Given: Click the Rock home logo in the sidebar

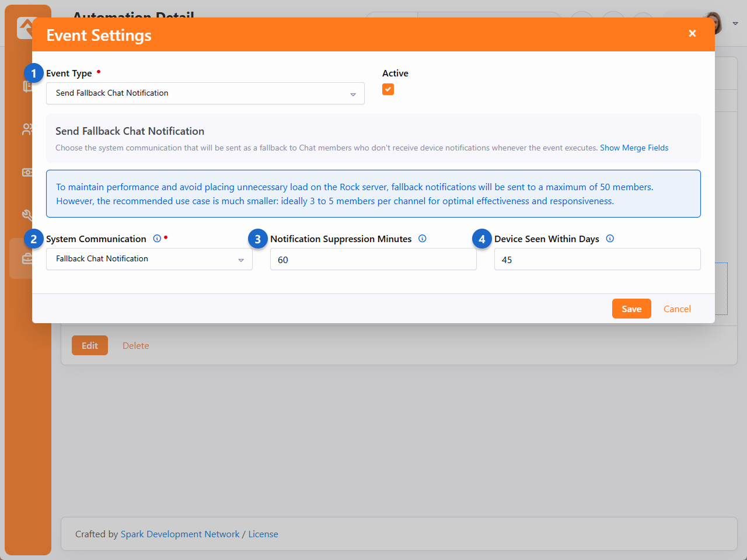Looking at the screenshot, I should pos(25,27).
